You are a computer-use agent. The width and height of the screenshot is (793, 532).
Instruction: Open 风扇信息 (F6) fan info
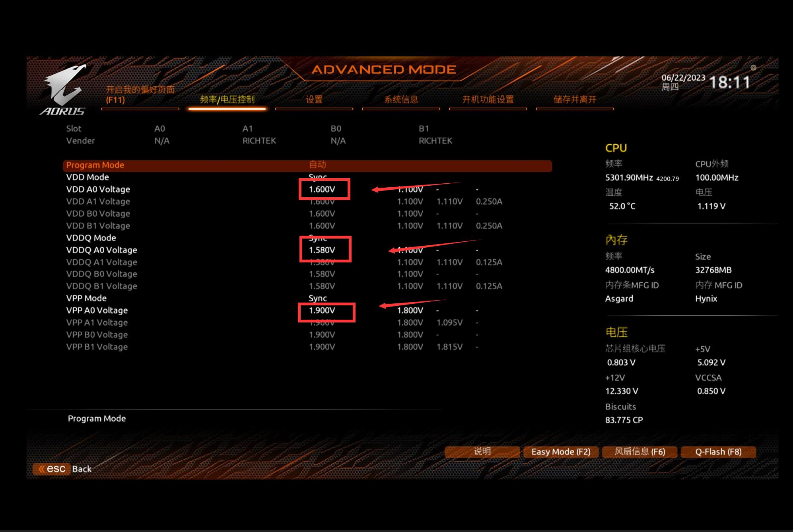click(639, 452)
